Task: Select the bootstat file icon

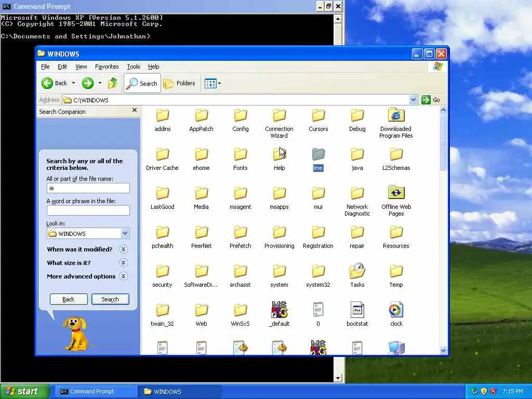Action: pos(357,310)
